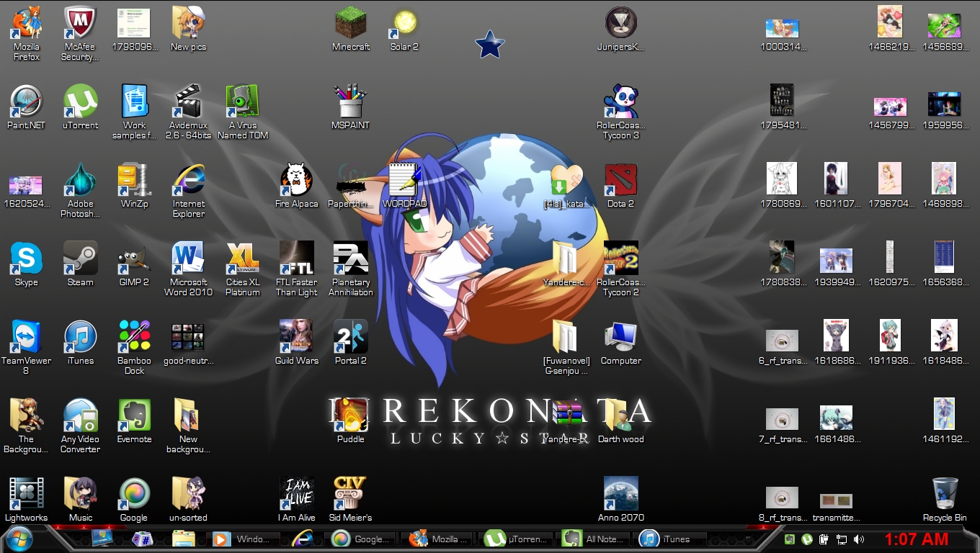Select the New pics folder
The height and width of the screenshot is (553, 980).
point(189,29)
